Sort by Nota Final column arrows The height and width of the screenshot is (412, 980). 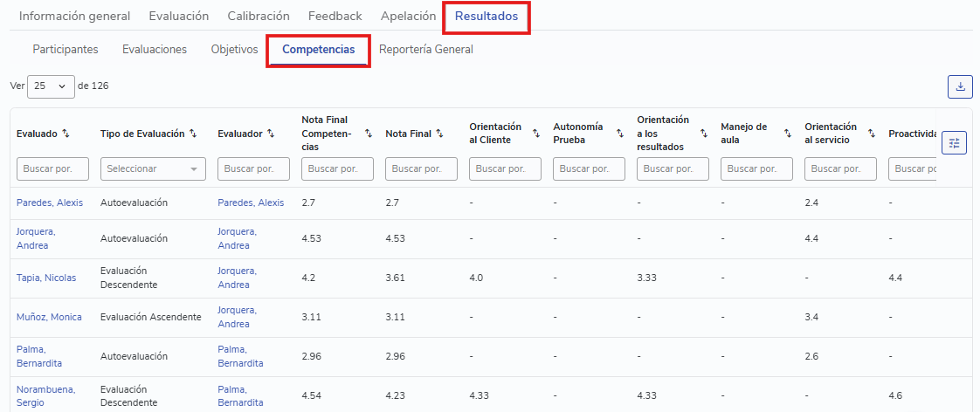point(439,134)
